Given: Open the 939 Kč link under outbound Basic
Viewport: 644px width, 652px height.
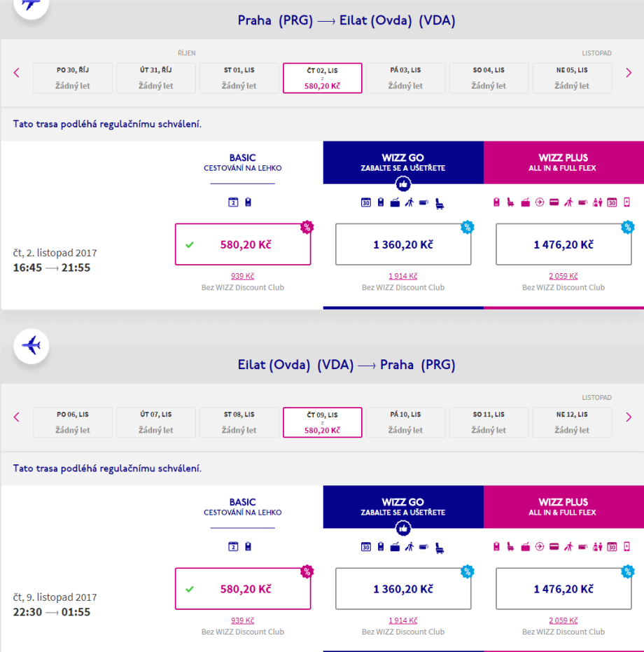Looking at the screenshot, I should (243, 276).
